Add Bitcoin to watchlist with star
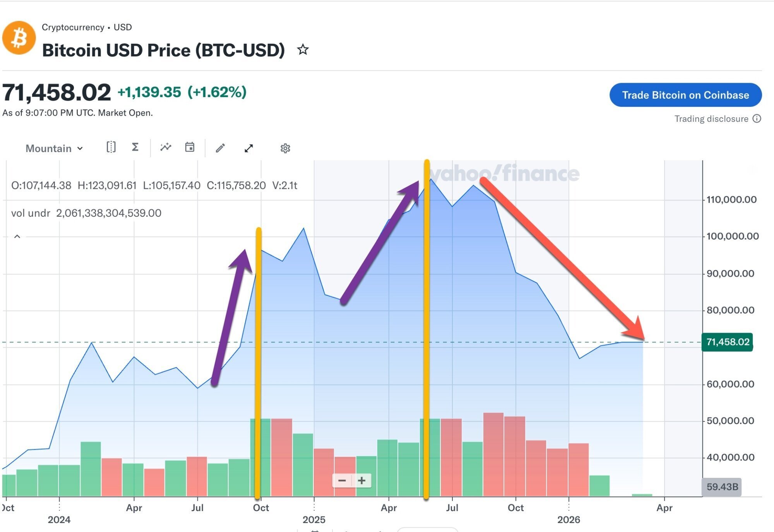 tap(303, 50)
